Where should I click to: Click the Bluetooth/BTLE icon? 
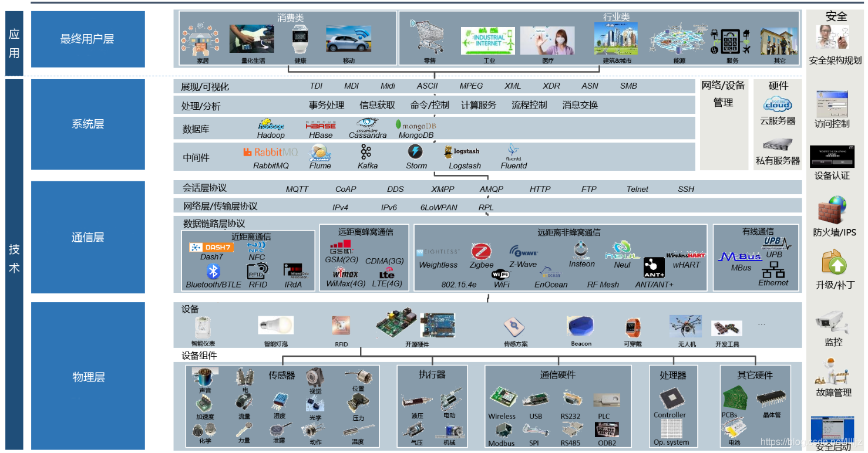tap(213, 272)
